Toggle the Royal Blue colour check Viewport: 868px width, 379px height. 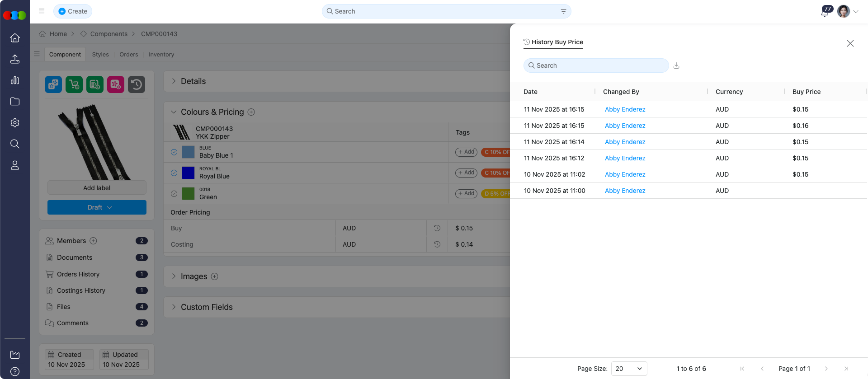174,173
